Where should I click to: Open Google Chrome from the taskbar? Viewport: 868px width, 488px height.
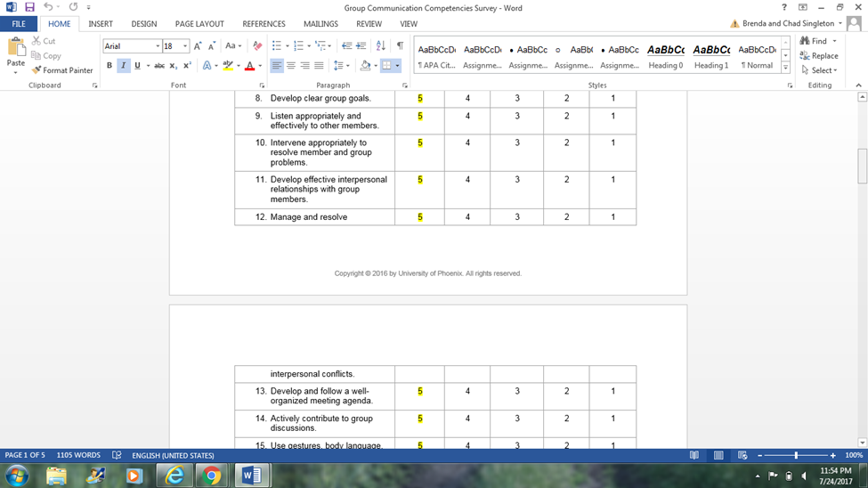pos(212,476)
